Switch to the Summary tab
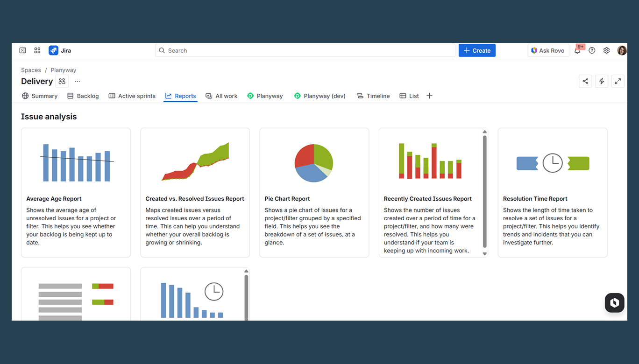The image size is (639, 364). coord(40,96)
